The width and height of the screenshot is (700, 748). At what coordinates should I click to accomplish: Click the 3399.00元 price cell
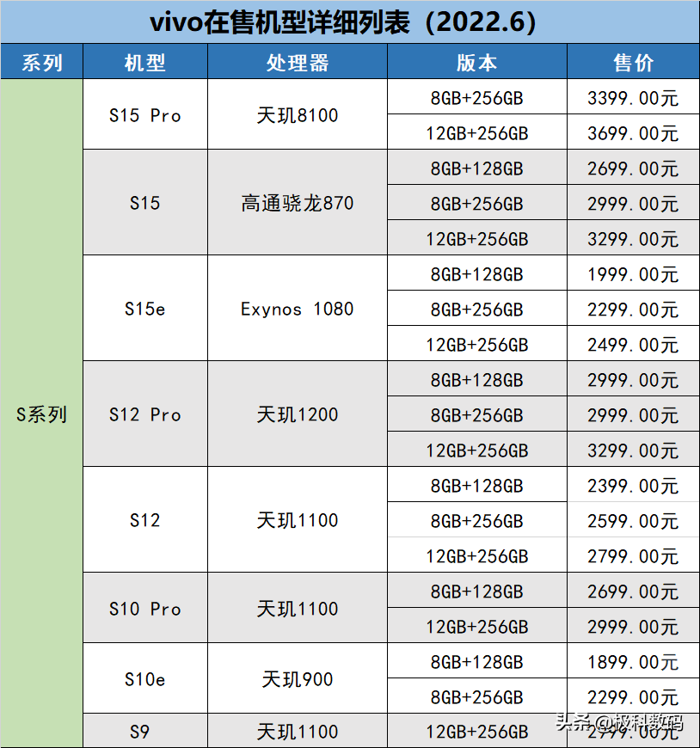click(x=634, y=97)
